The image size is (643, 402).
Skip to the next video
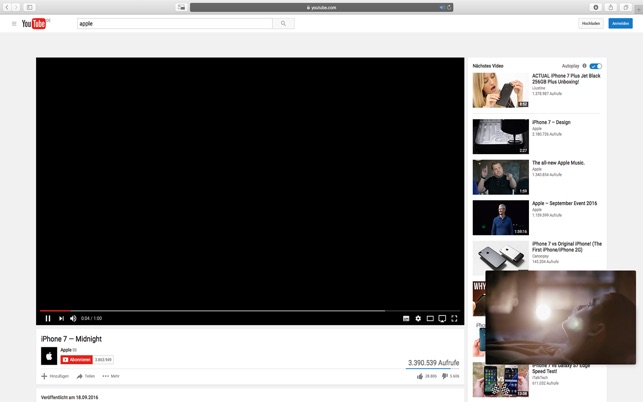[x=61, y=318]
